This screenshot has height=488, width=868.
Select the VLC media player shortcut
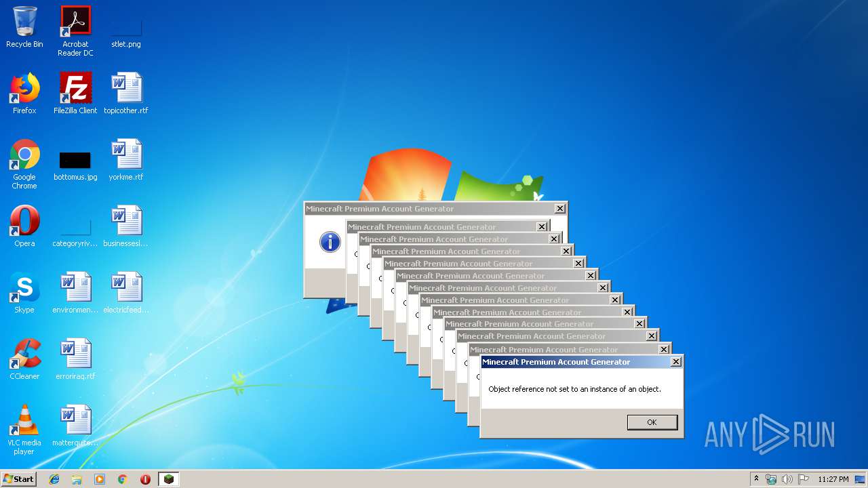(24, 430)
